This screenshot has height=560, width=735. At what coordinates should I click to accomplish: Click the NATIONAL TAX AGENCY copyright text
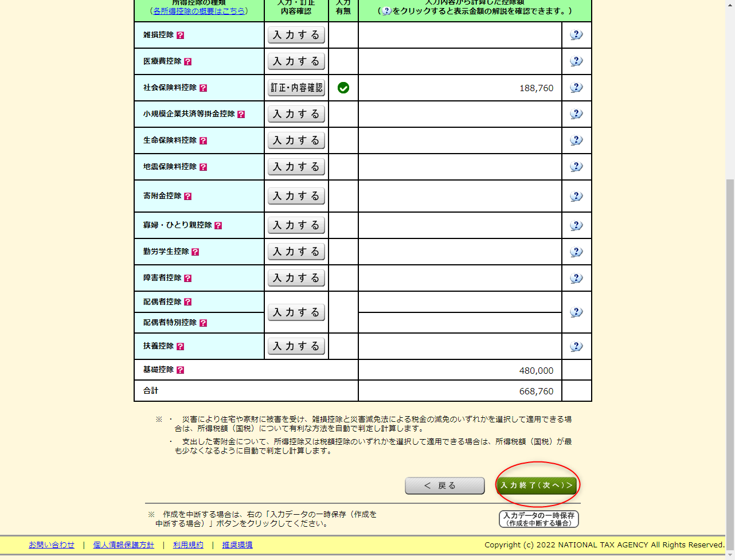tap(604, 545)
